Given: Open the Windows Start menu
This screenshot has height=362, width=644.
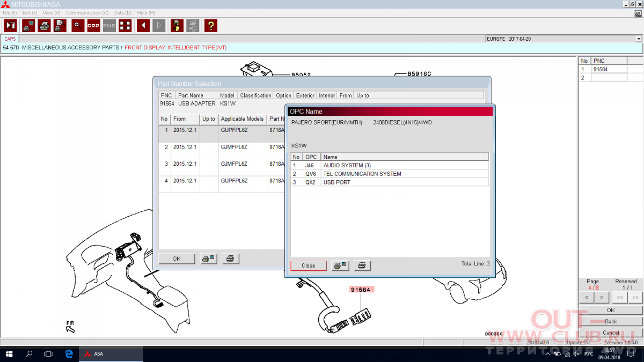Looking at the screenshot, I should click(10, 354).
